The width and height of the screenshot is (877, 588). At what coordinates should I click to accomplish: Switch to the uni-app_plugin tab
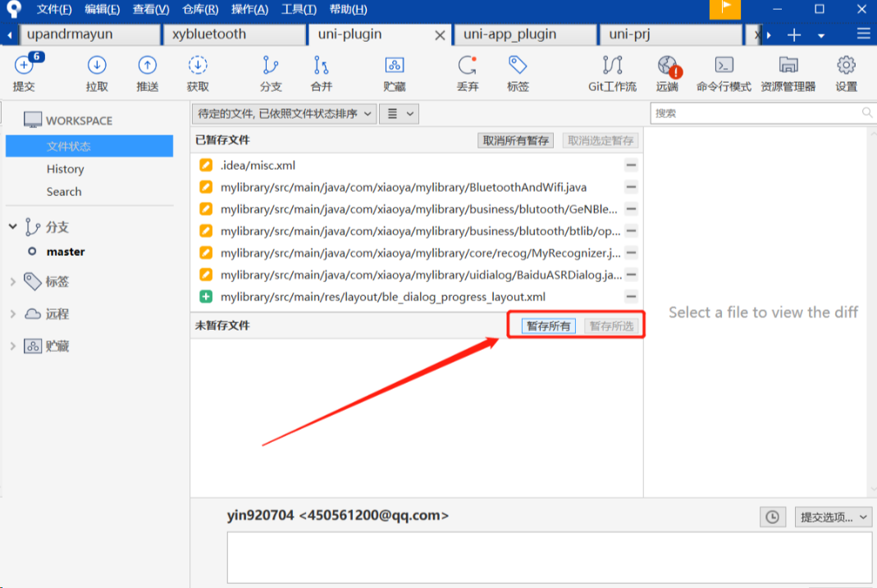[525, 34]
